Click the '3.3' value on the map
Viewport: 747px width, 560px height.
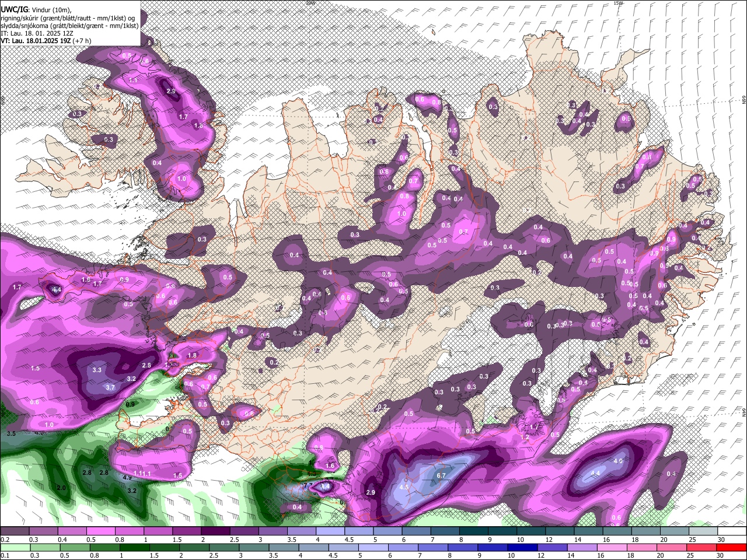pos(97,370)
